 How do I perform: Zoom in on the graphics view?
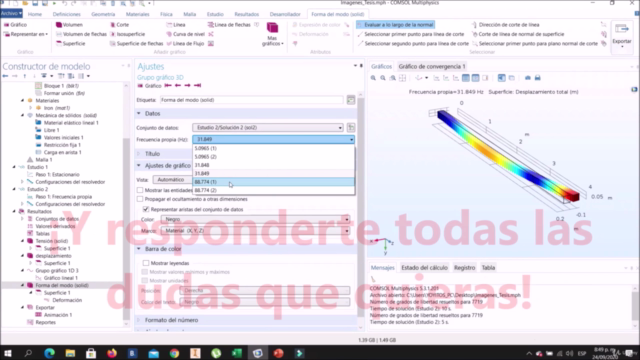point(373,78)
